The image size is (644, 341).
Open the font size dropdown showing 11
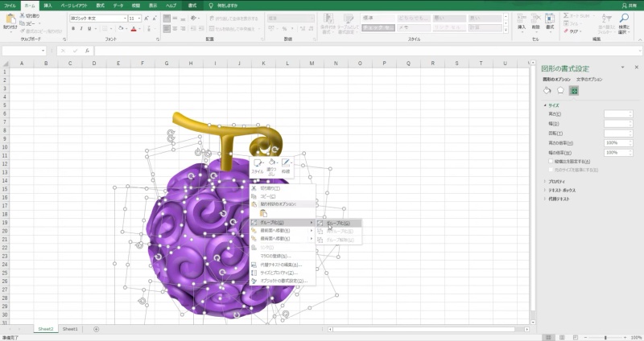[x=139, y=18]
